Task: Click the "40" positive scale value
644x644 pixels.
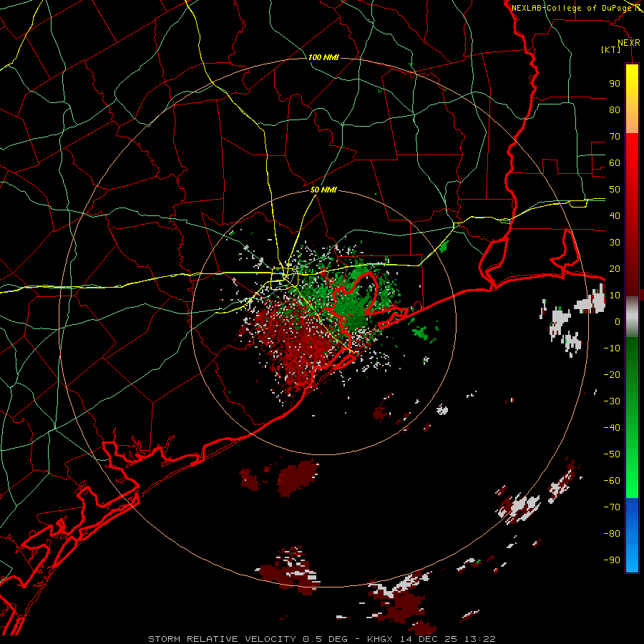Action: coord(615,215)
